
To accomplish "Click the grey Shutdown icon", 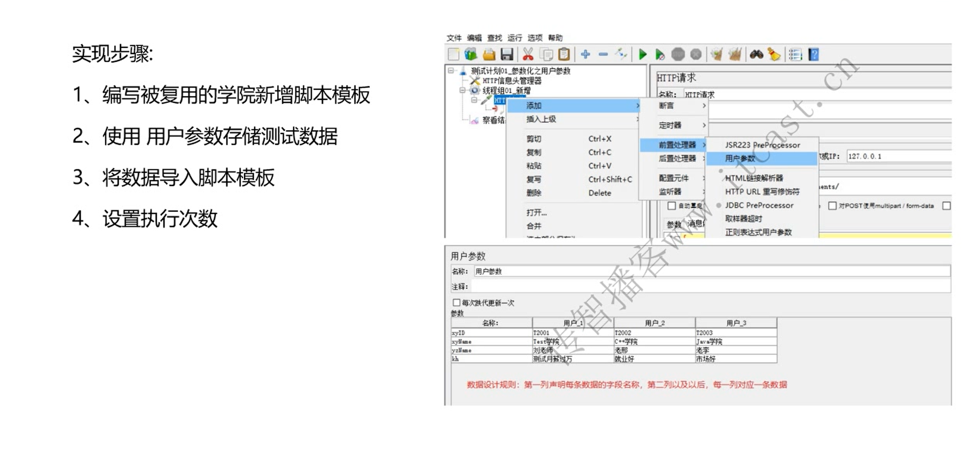I will pos(696,54).
